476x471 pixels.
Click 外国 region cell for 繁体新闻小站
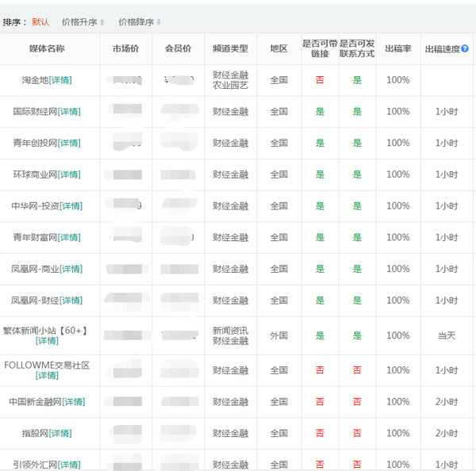click(279, 335)
